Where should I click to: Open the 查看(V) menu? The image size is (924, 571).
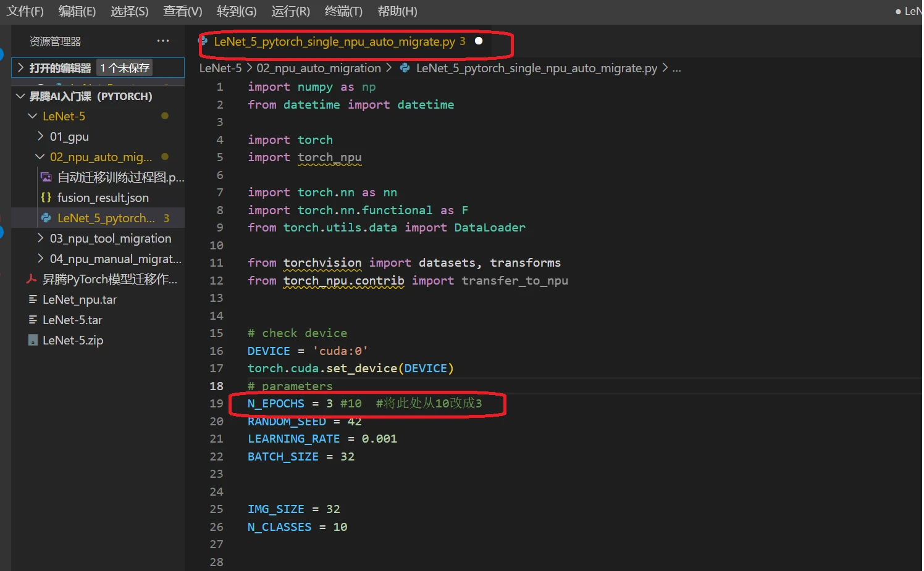[183, 11]
